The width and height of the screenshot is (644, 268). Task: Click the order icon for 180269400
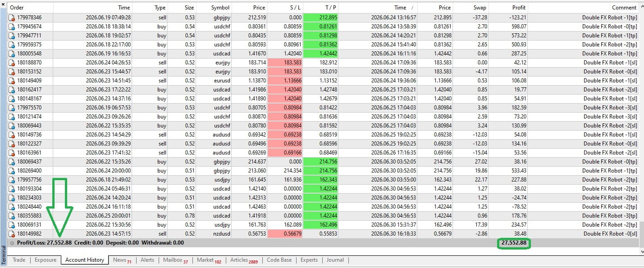click(x=12, y=171)
